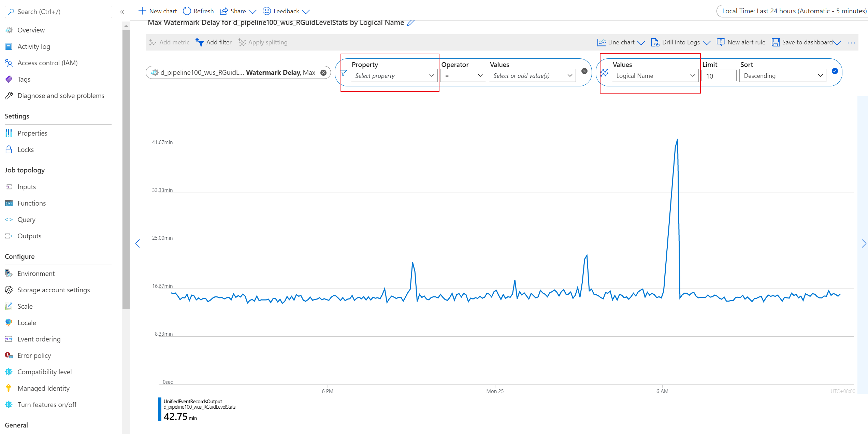Open Event ordering in sidebar
This screenshot has height=434, width=868.
tap(39, 339)
